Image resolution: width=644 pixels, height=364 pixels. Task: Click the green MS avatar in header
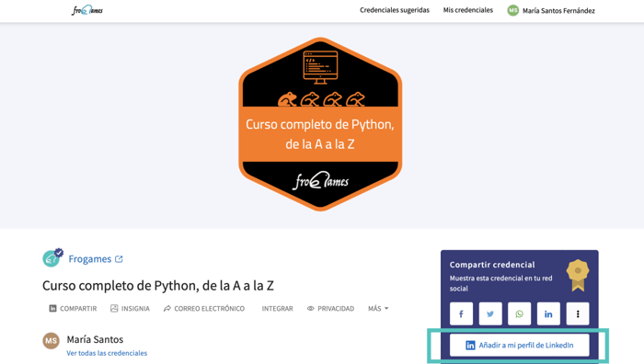tap(513, 10)
